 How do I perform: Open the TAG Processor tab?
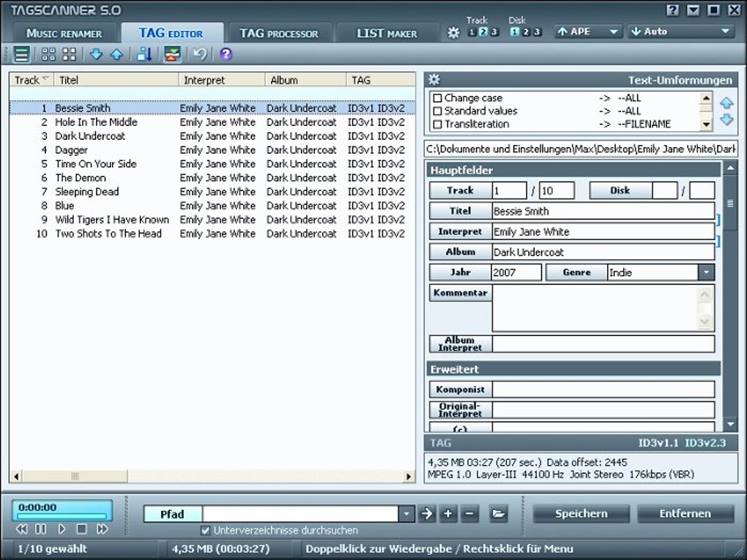coord(279,33)
